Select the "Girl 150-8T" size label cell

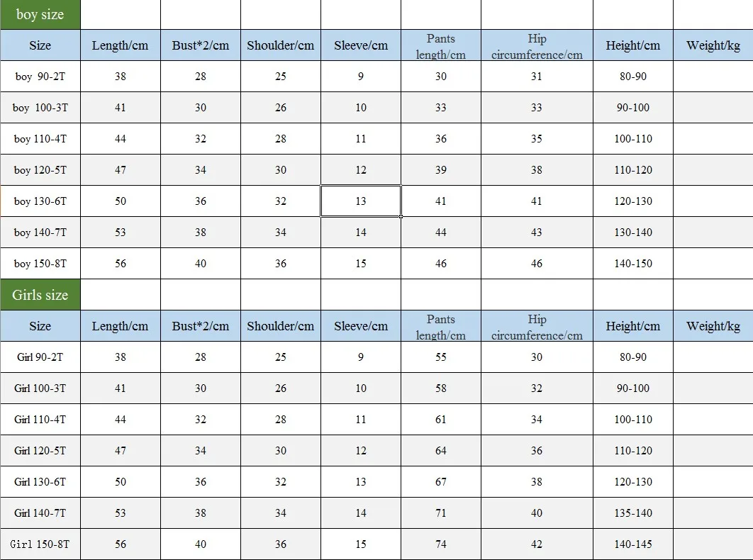pyautogui.click(x=40, y=544)
